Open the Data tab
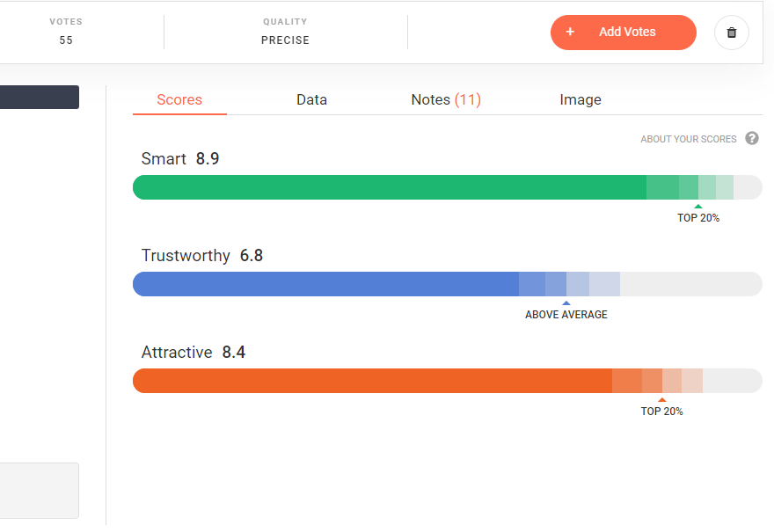774x532 pixels. tap(311, 99)
